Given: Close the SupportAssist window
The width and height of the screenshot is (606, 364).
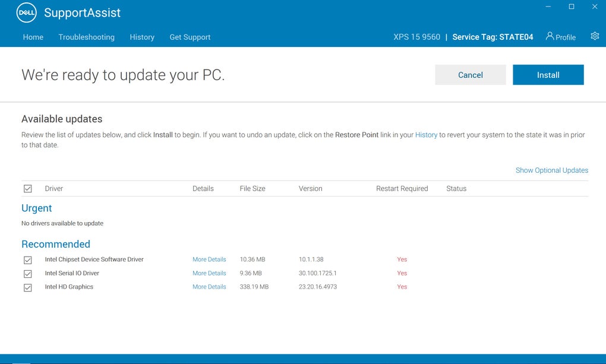Looking at the screenshot, I should [594, 7].
